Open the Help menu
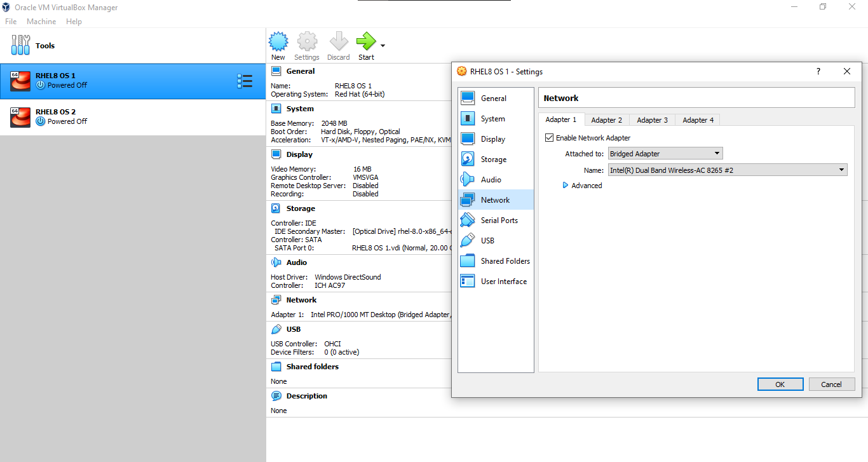This screenshot has width=868, height=462. pos(74,22)
